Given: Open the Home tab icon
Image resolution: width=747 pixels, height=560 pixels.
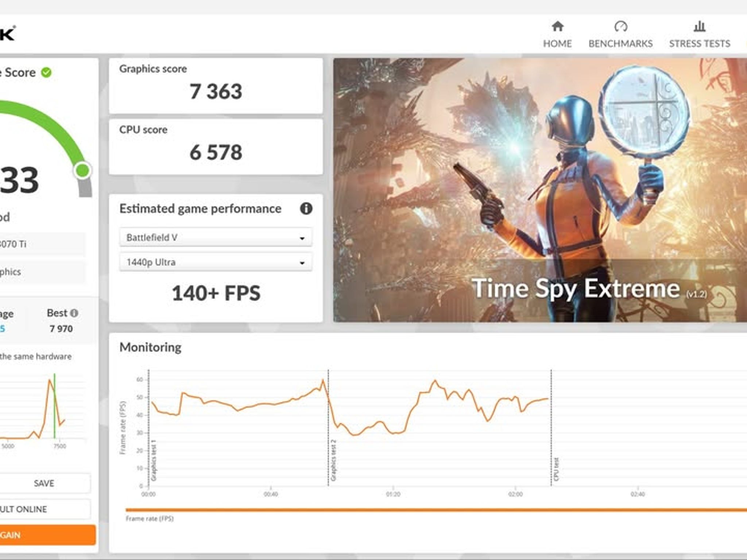Looking at the screenshot, I should click(557, 26).
